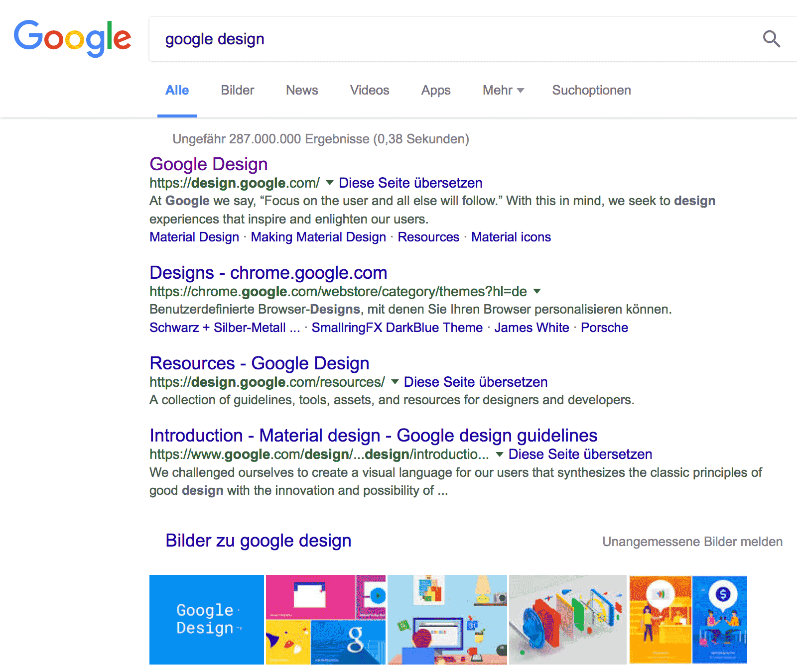This screenshot has width=797, height=672.
Task: Open Bilder zu google design heading
Action: click(259, 541)
